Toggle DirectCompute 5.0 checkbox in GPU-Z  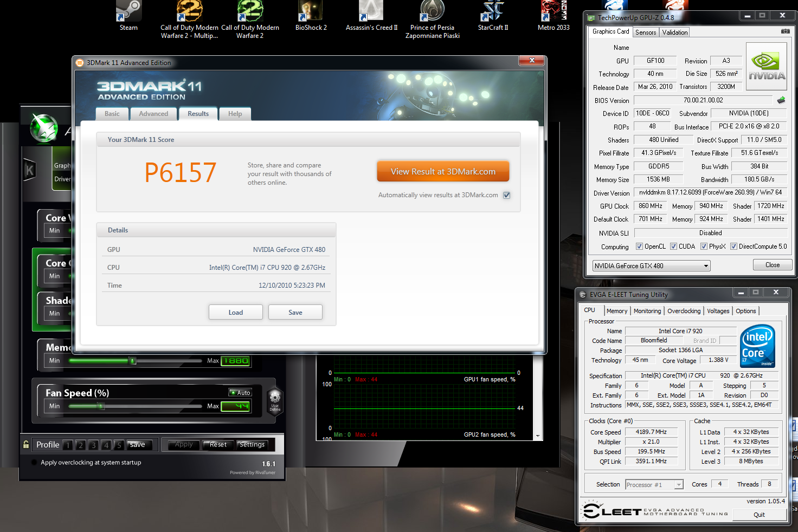tap(733, 246)
